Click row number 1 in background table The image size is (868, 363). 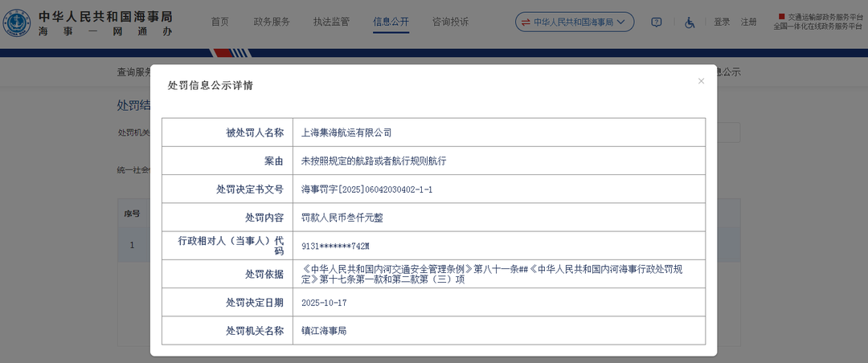(132, 245)
